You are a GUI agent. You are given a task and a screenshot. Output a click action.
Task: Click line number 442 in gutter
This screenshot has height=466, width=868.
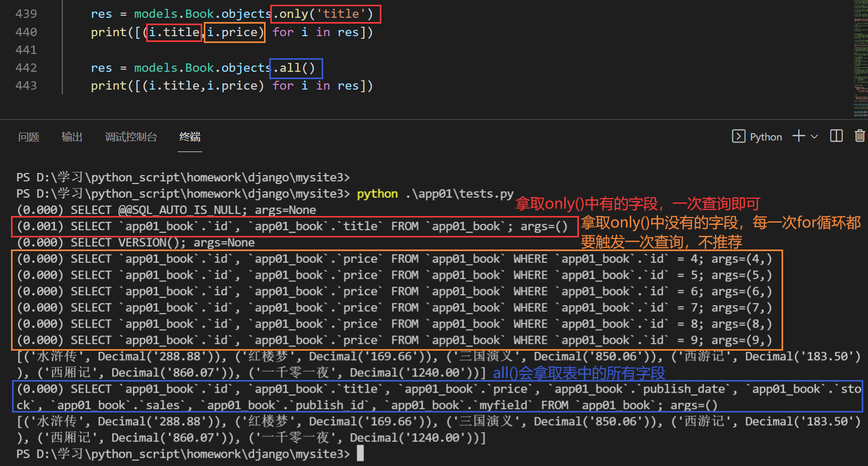point(26,68)
